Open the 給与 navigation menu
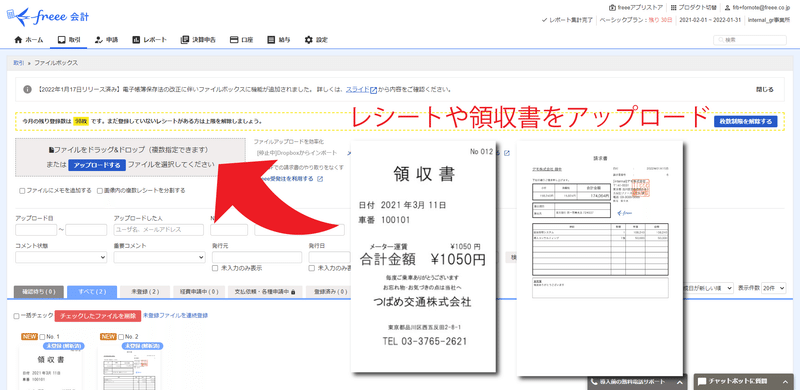This screenshot has width=800, height=390. (279, 40)
